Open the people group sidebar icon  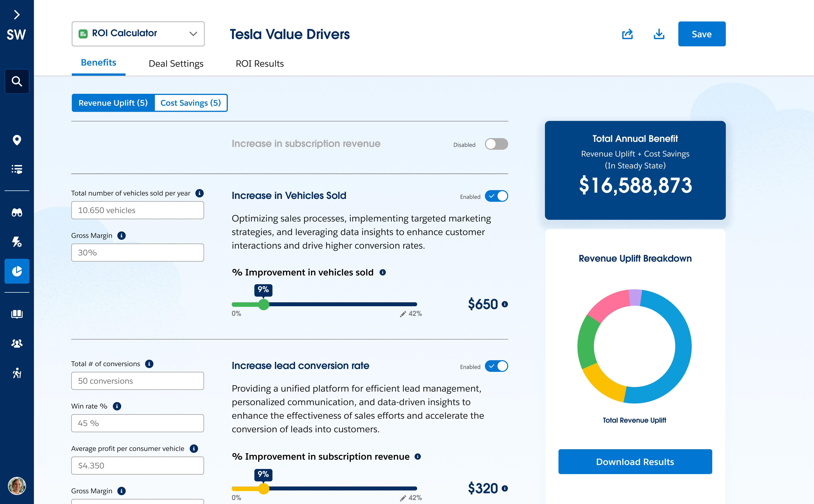point(17,343)
